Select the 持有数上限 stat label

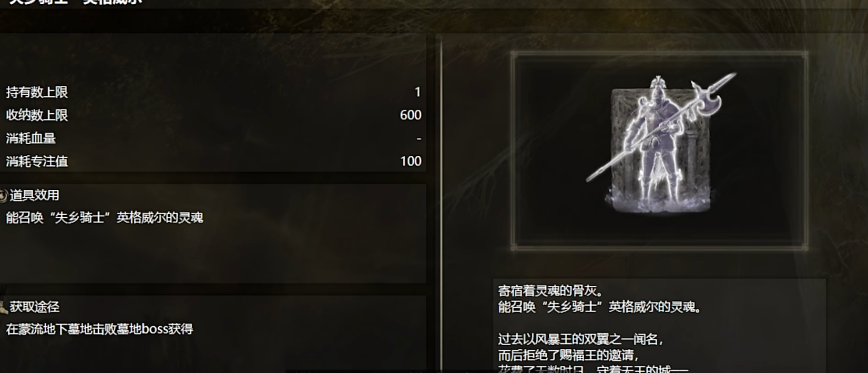[x=37, y=93]
